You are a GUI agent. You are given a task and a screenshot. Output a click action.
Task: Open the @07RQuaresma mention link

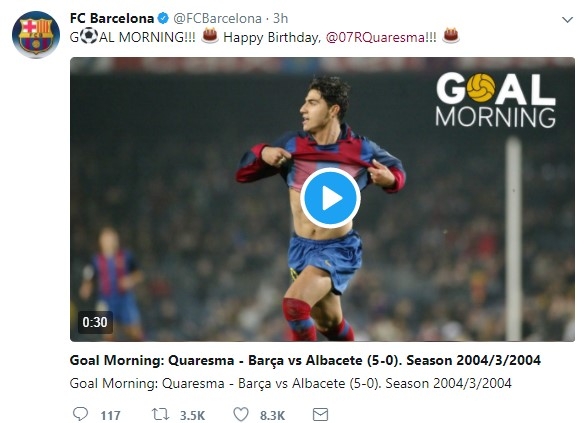click(381, 38)
